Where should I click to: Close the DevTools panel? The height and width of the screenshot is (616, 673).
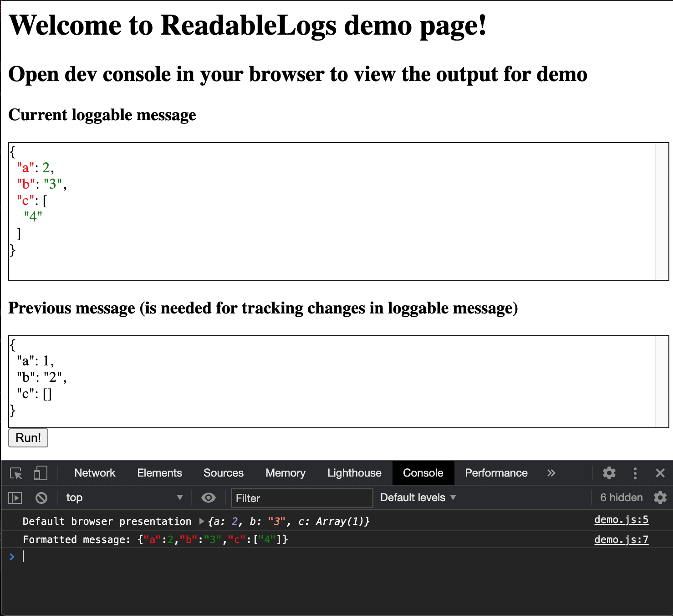[x=660, y=473]
